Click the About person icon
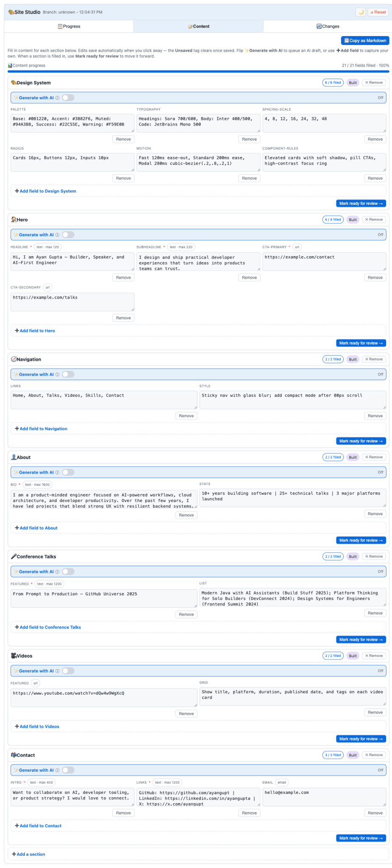The height and width of the screenshot is (868, 392). point(14,457)
